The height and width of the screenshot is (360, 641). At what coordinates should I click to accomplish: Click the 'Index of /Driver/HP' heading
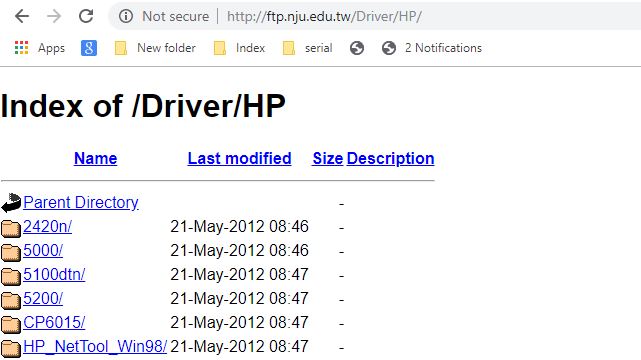(143, 106)
